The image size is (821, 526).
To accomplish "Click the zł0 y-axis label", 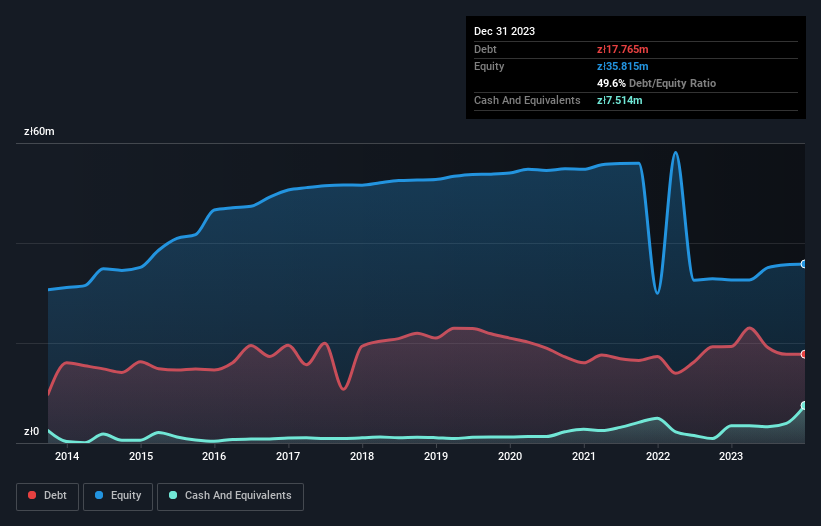I will 31,431.
